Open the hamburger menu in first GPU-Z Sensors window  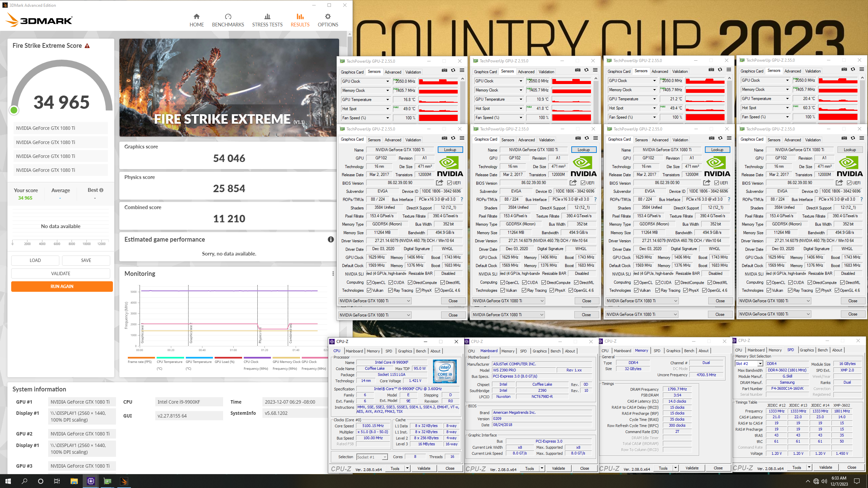coord(462,70)
